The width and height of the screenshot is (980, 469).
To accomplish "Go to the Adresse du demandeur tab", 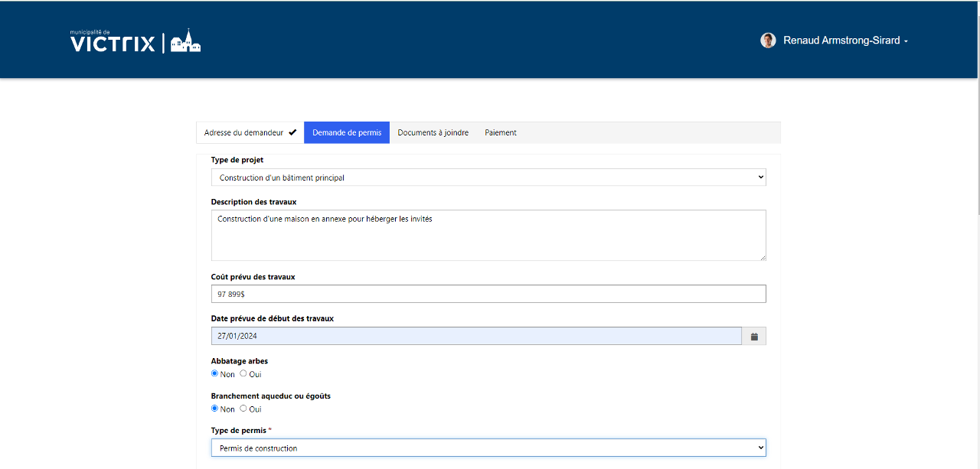I will pyautogui.click(x=250, y=132).
